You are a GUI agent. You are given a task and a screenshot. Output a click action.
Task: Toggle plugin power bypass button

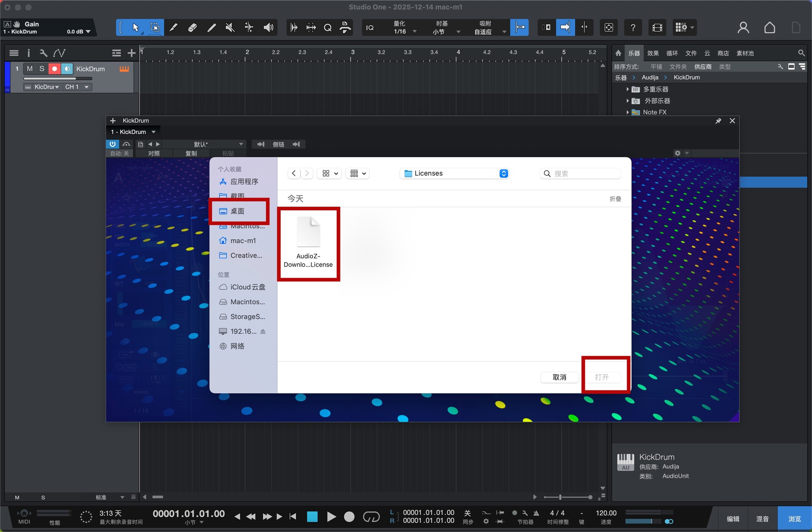pyautogui.click(x=112, y=144)
